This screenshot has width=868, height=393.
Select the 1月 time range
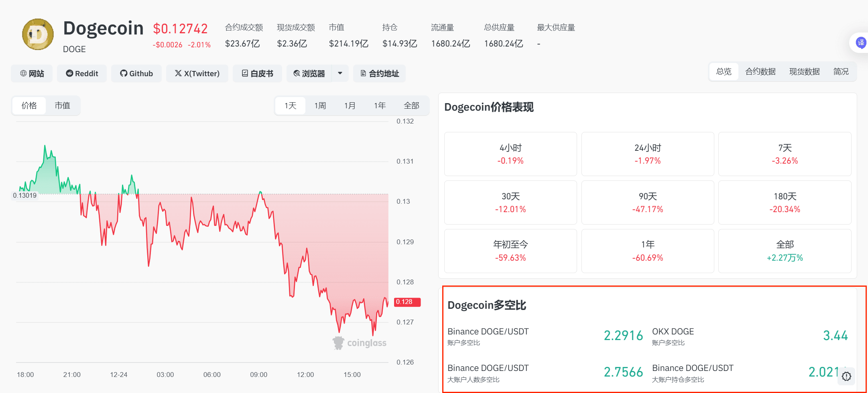350,105
